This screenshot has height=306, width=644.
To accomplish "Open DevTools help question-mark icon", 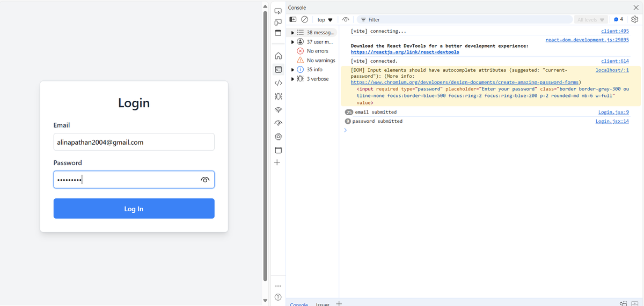I will click(278, 297).
